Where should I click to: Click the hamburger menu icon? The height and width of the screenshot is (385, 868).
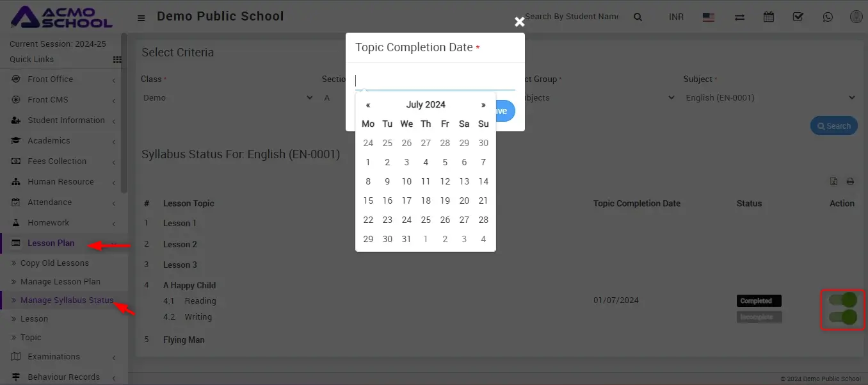click(141, 18)
